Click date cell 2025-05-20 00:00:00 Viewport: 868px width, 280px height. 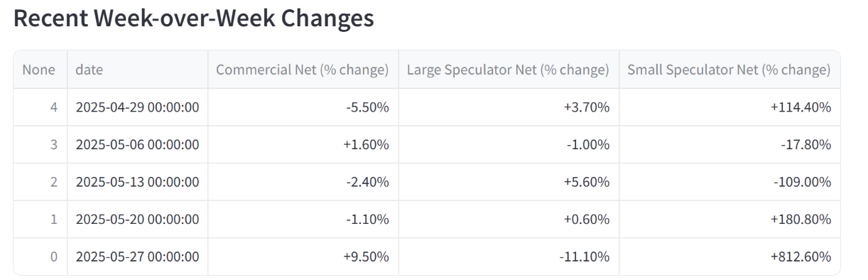(x=138, y=219)
